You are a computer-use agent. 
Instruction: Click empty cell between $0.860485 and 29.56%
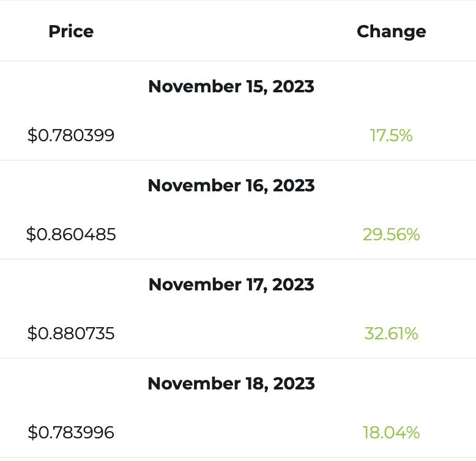coord(231,234)
